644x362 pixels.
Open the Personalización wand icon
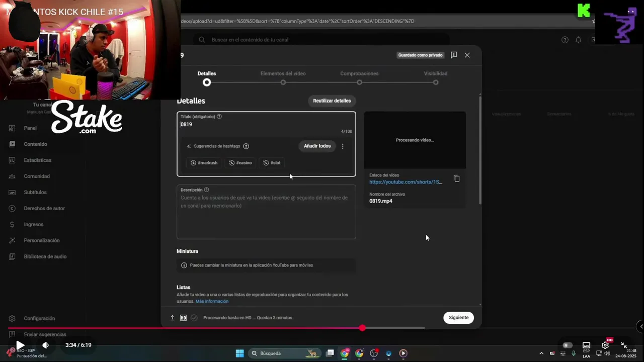tap(12, 241)
